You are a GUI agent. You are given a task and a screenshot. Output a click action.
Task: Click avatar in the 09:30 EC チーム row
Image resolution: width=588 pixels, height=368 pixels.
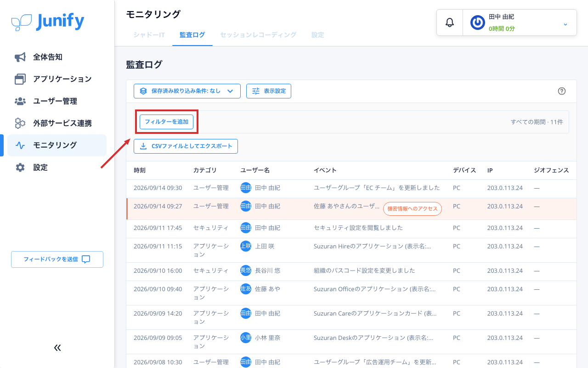click(246, 188)
